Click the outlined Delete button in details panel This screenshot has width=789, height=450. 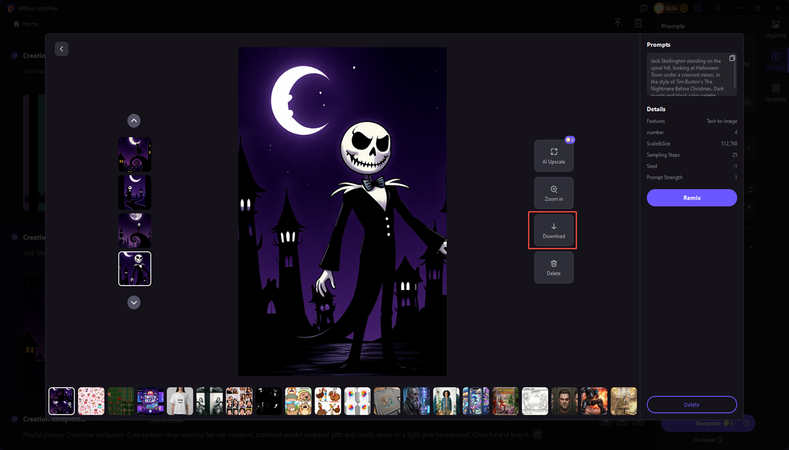click(x=692, y=405)
